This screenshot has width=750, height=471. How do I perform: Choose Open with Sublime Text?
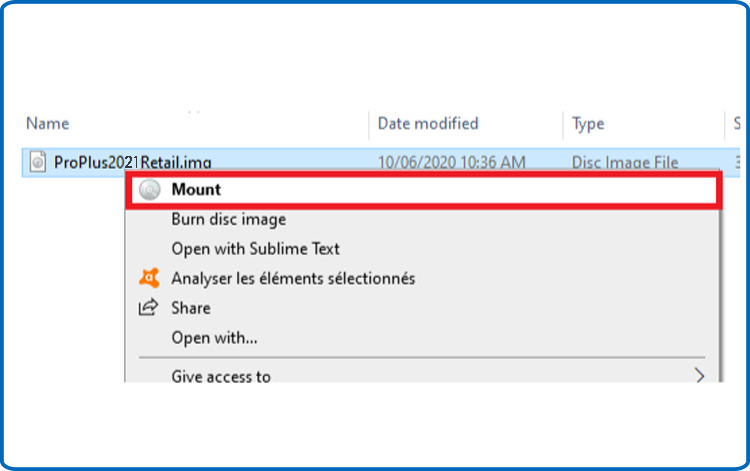[255, 249]
